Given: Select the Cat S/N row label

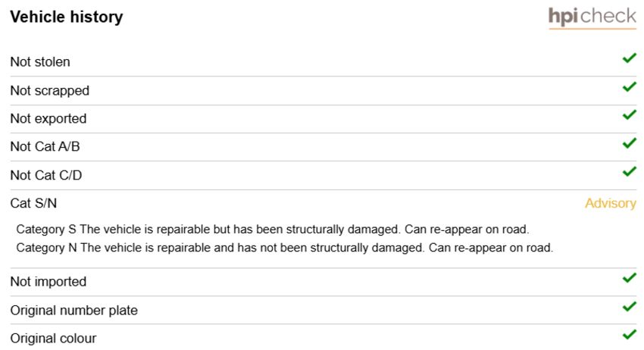Looking at the screenshot, I should 33,203.
